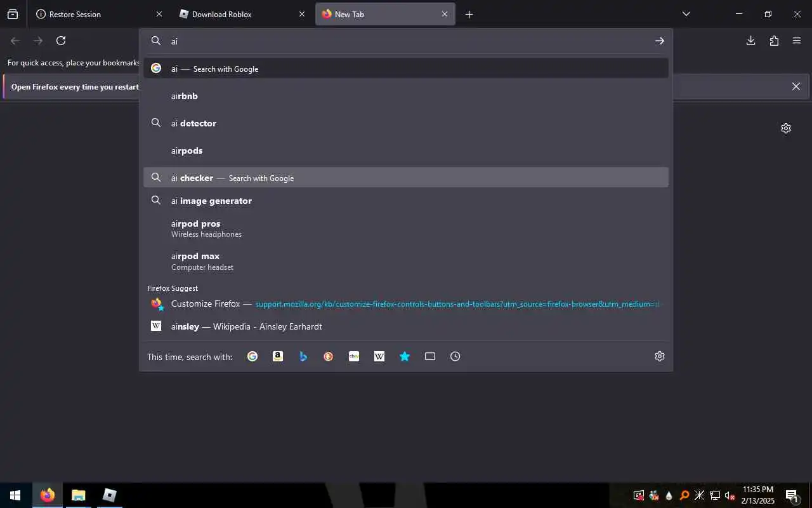The width and height of the screenshot is (812, 508).
Task: Click the orange magnifier tray icon
Action: point(684,495)
